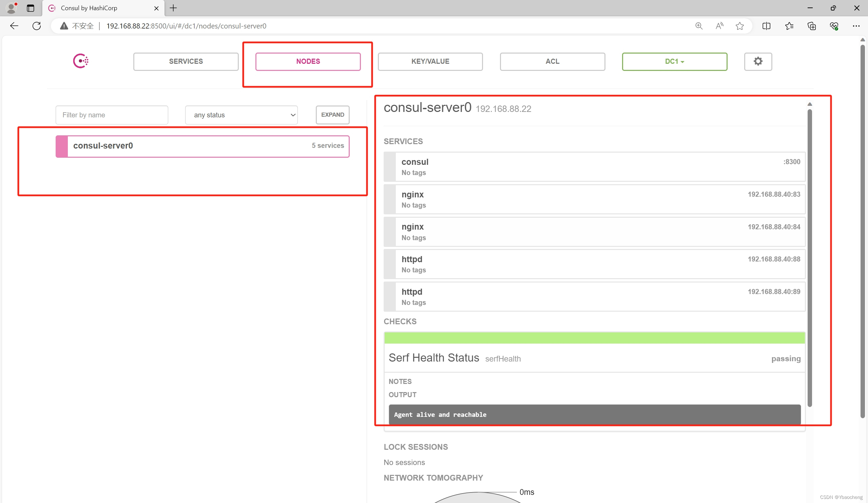The image size is (868, 503).
Task: Click the Agent alive and reachable output
Action: [x=594, y=415]
